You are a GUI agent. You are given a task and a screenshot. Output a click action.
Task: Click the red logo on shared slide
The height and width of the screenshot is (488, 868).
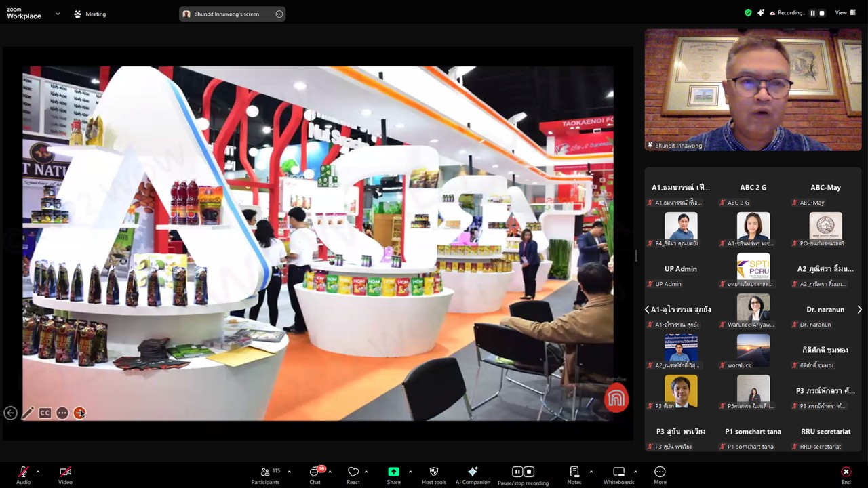(x=616, y=399)
